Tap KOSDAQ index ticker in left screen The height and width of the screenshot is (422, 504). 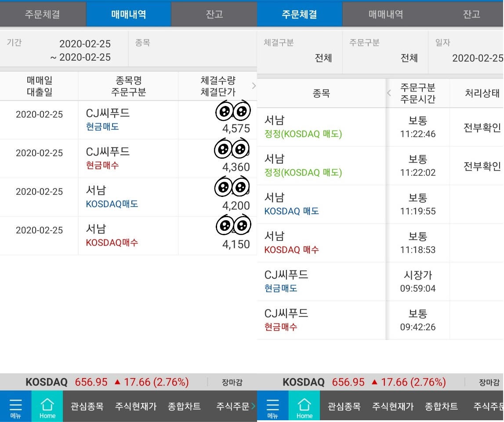point(107,382)
